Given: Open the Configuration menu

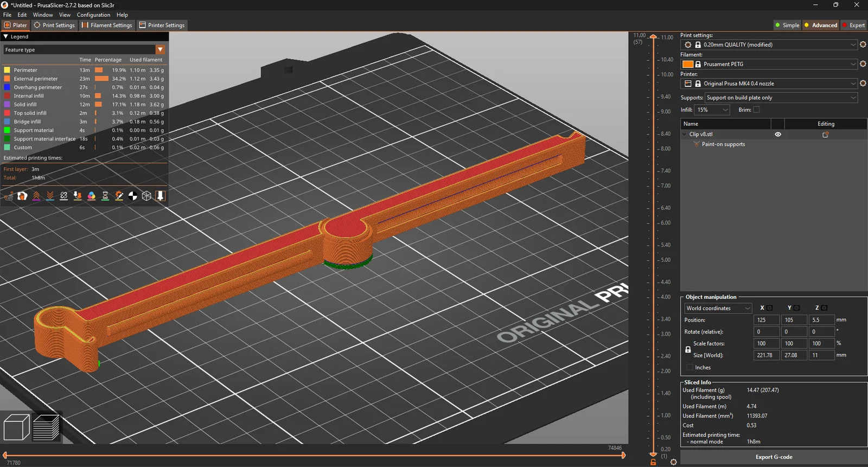Looking at the screenshot, I should [x=93, y=15].
